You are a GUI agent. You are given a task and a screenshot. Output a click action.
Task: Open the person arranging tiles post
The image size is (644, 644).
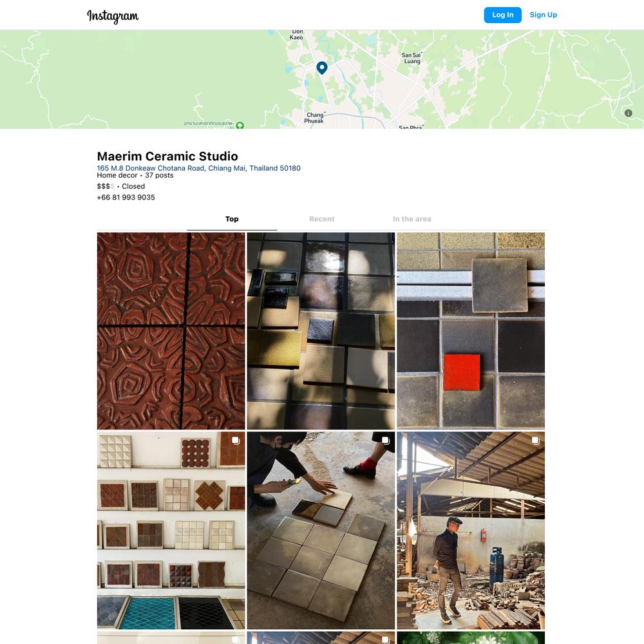coord(321,530)
